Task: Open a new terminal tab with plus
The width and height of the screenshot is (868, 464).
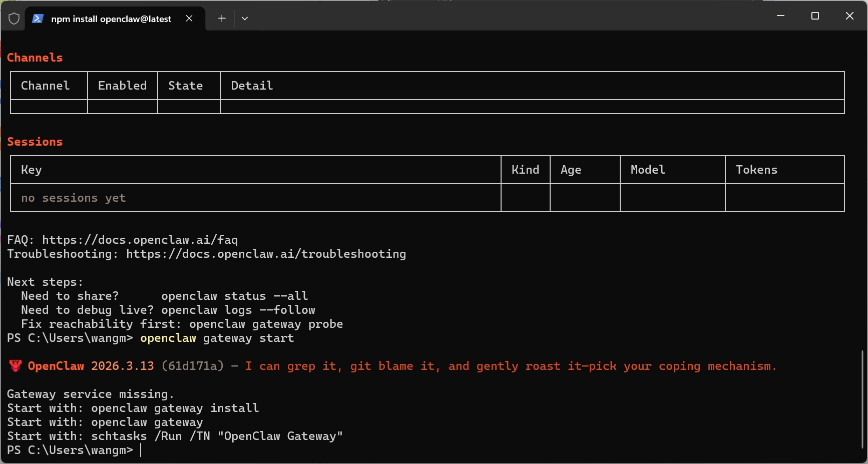Action: coord(222,19)
